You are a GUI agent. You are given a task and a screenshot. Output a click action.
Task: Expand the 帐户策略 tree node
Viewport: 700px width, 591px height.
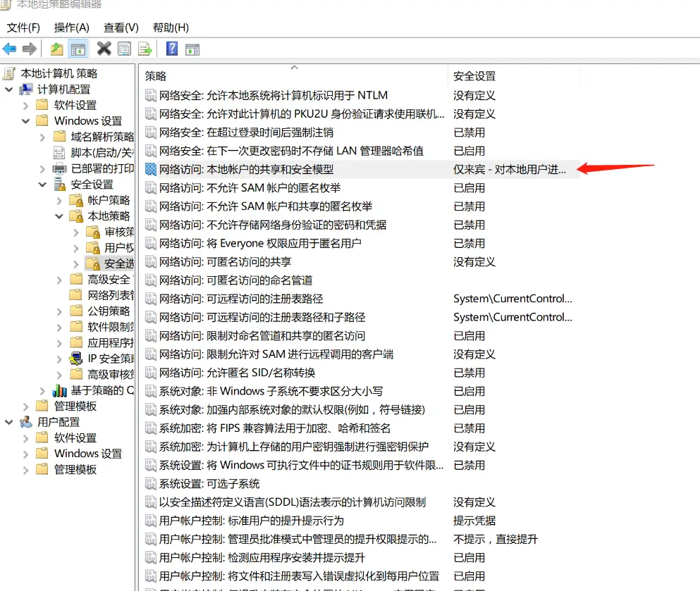point(59,201)
